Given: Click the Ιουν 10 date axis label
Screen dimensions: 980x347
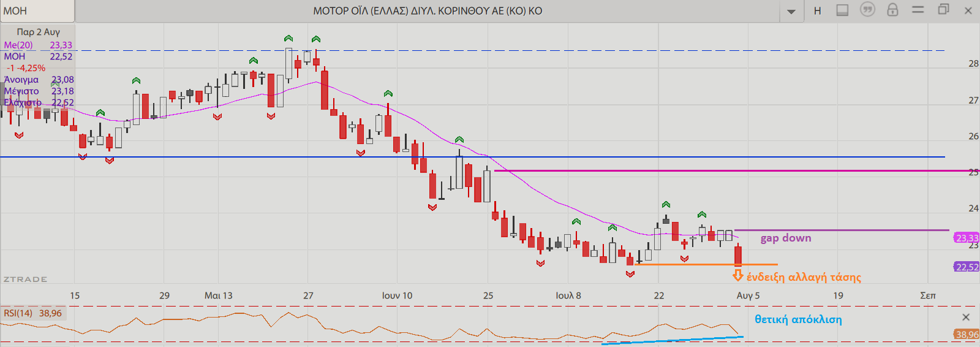Looking at the screenshot, I should [x=397, y=296].
